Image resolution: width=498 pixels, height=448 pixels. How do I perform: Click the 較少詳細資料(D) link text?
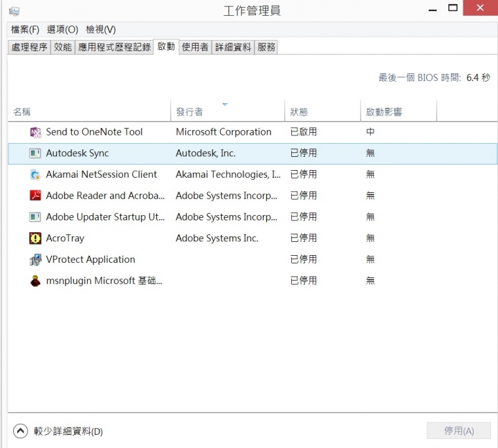[x=68, y=431]
